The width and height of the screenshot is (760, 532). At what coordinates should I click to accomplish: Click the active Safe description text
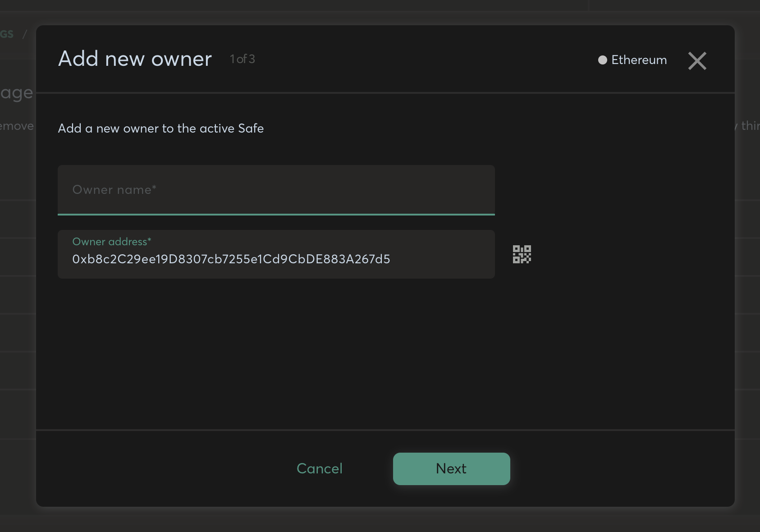[x=161, y=128]
